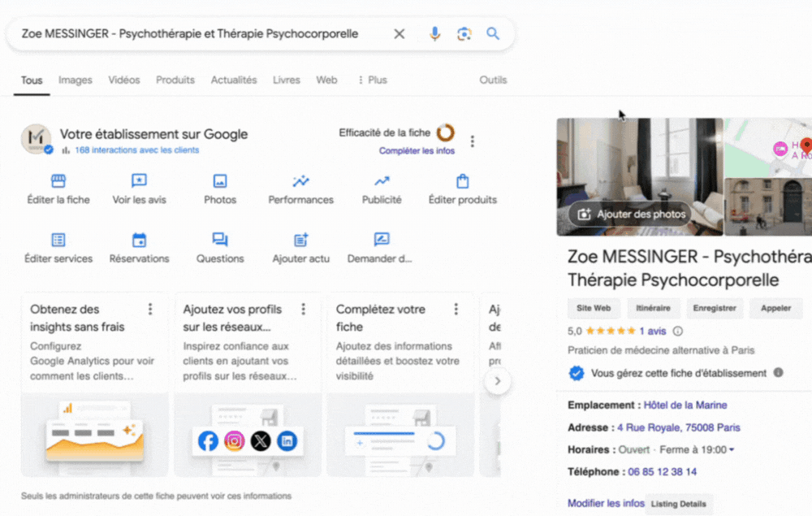Viewport: 812px width, 516px height.
Task: Clear the search box text
Action: click(400, 33)
